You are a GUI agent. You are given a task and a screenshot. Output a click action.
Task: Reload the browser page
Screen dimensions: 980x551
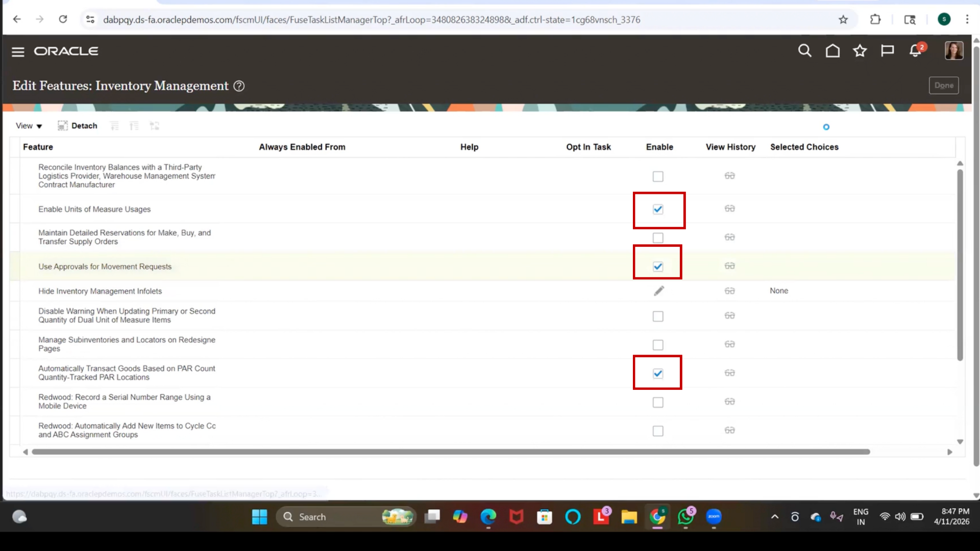tap(63, 19)
